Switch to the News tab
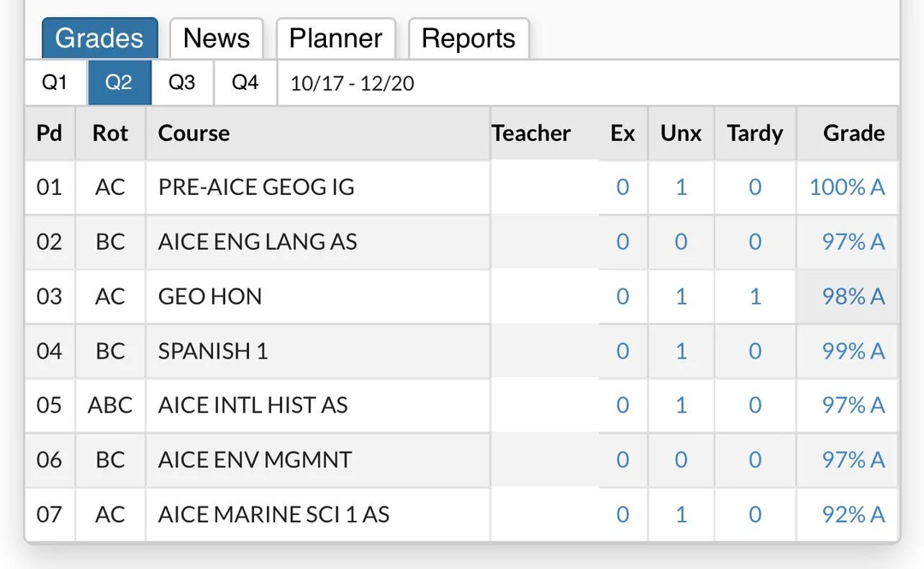The image size is (924, 569). (216, 38)
